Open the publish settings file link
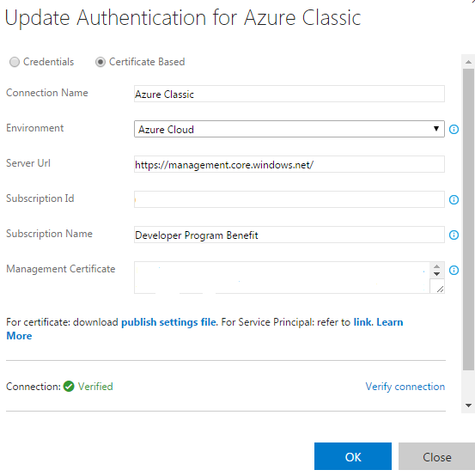Viewport: 475px width, 476px height. pos(169,322)
